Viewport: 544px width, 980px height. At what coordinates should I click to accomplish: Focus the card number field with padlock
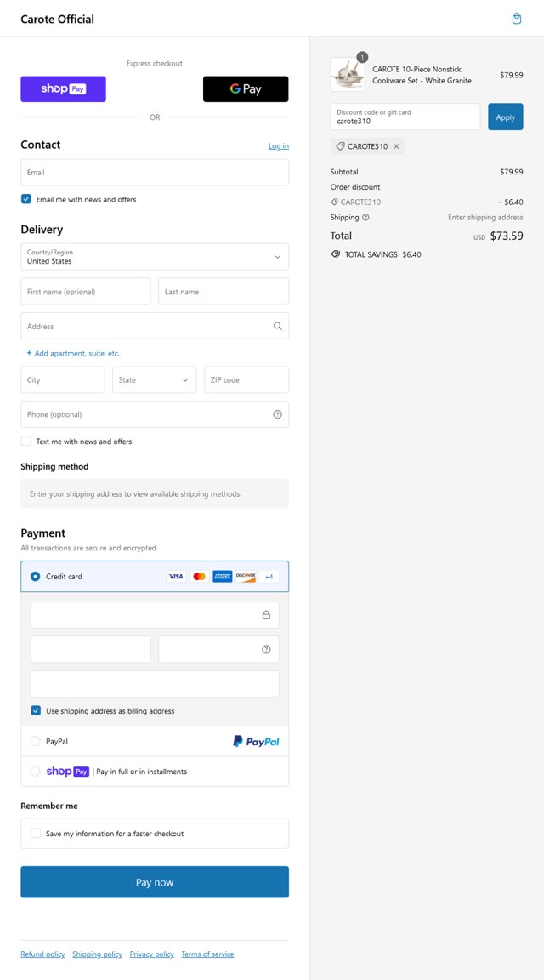click(155, 615)
